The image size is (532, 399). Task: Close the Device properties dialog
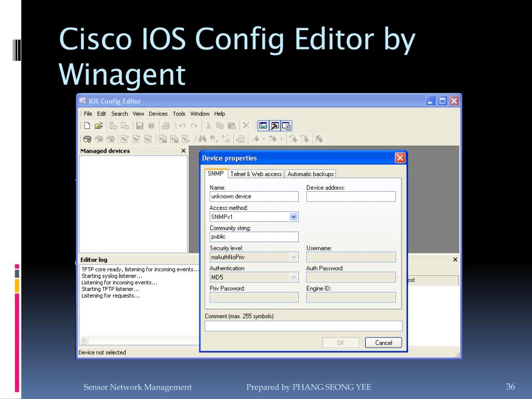point(400,158)
